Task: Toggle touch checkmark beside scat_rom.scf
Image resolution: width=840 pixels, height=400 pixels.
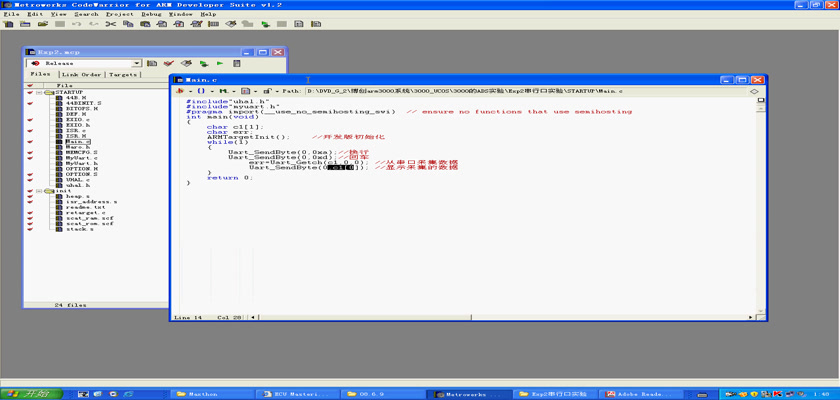Action: 30,224
